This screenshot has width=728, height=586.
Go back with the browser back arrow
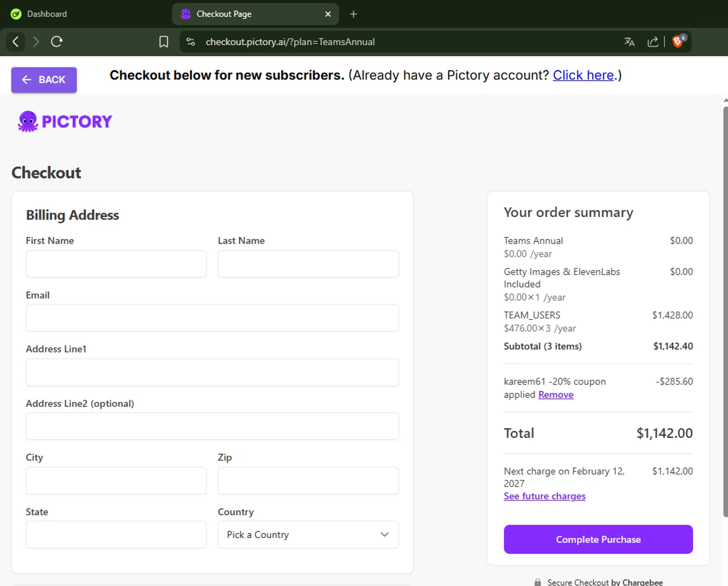pyautogui.click(x=16, y=42)
